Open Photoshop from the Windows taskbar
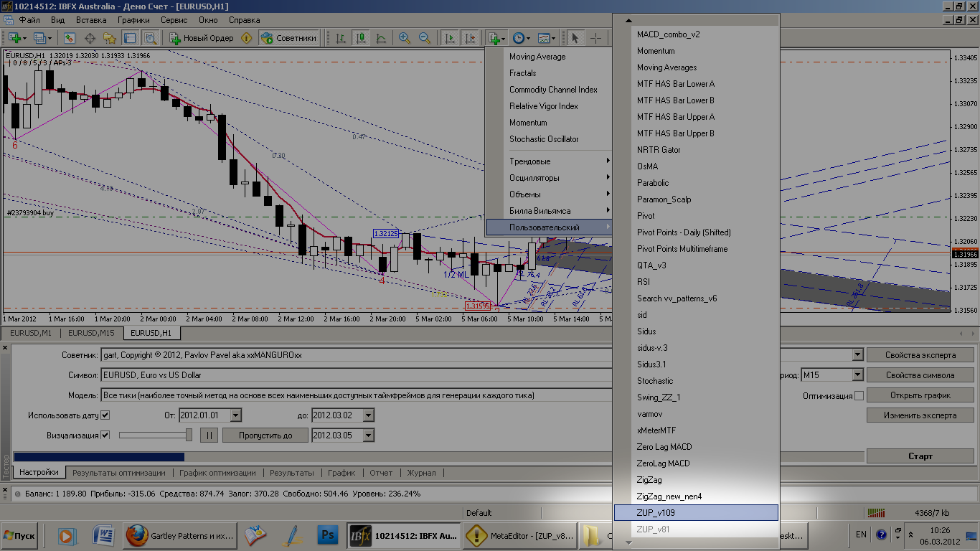 (328, 535)
